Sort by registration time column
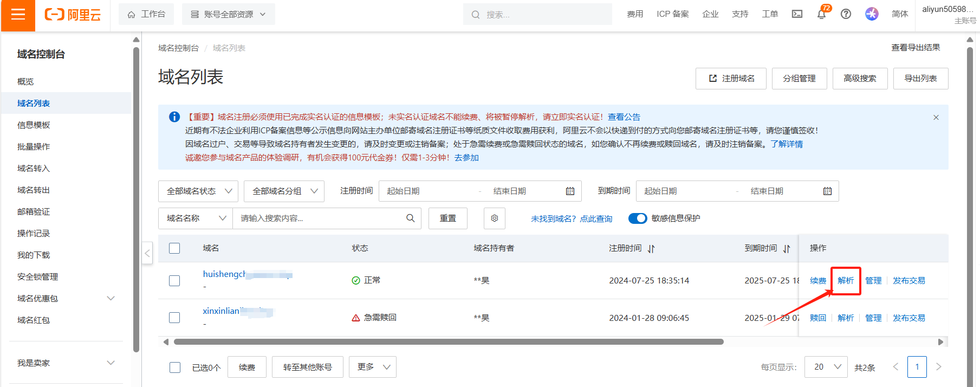This screenshot has height=387, width=980. [651, 249]
